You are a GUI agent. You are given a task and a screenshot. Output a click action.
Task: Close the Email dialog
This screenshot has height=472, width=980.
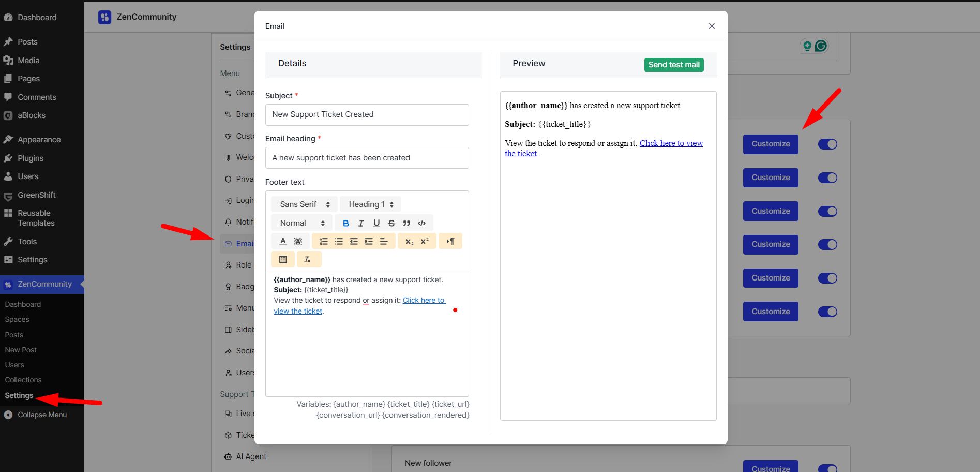tap(712, 26)
